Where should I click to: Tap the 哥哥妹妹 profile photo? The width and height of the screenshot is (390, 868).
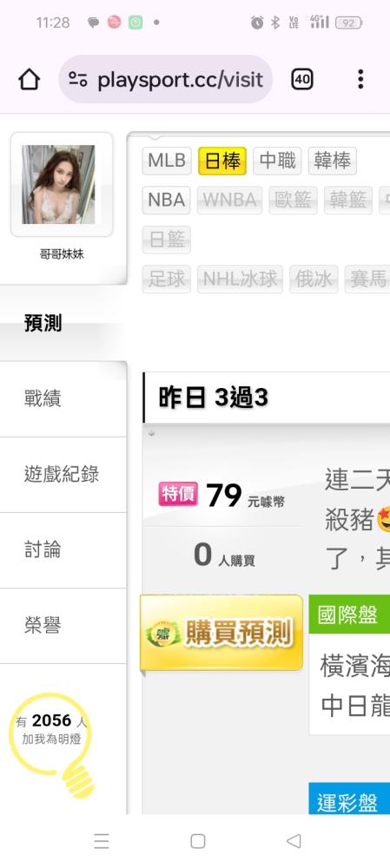pos(59,184)
